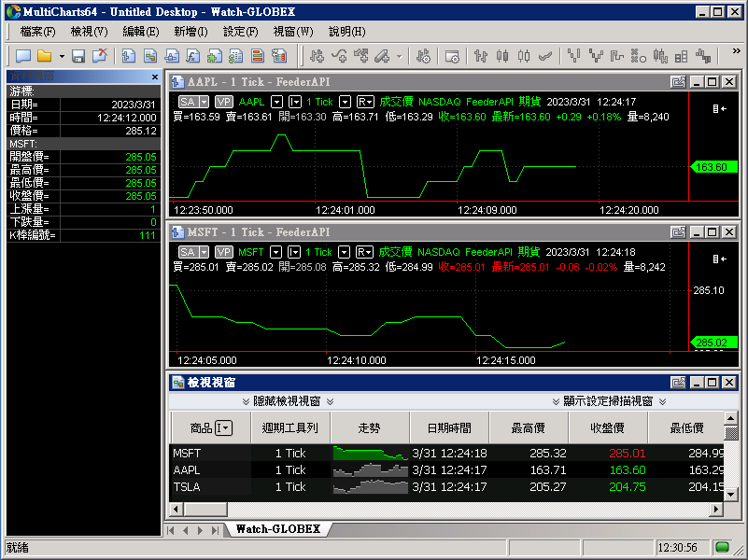The image size is (748, 560).
Task: Open the 說明(H) menu
Action: (346, 32)
